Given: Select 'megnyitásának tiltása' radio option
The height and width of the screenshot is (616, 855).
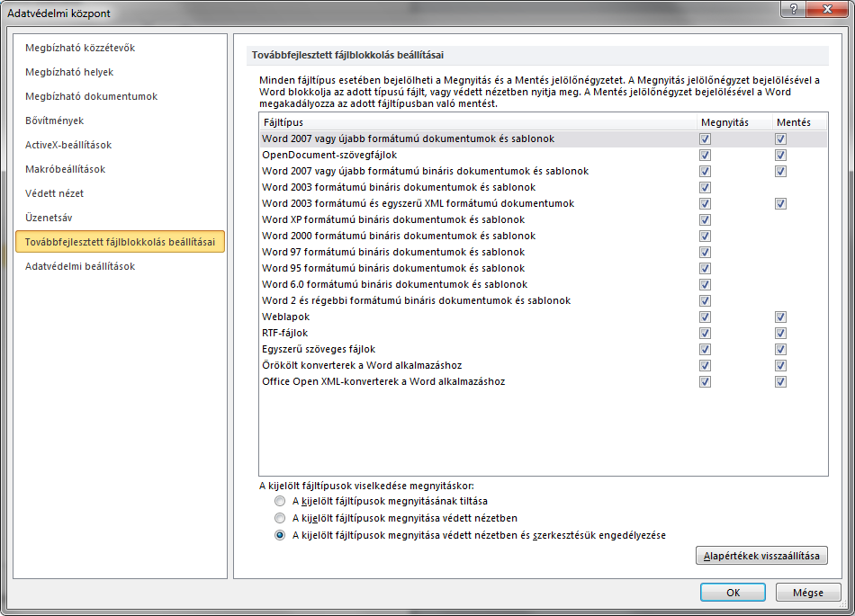Looking at the screenshot, I should click(x=280, y=501).
